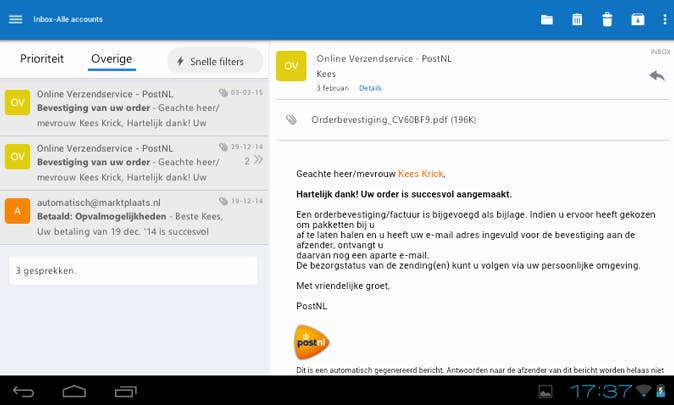Click the archive box icon
Viewport: 674px width, 405px height.
[637, 19]
